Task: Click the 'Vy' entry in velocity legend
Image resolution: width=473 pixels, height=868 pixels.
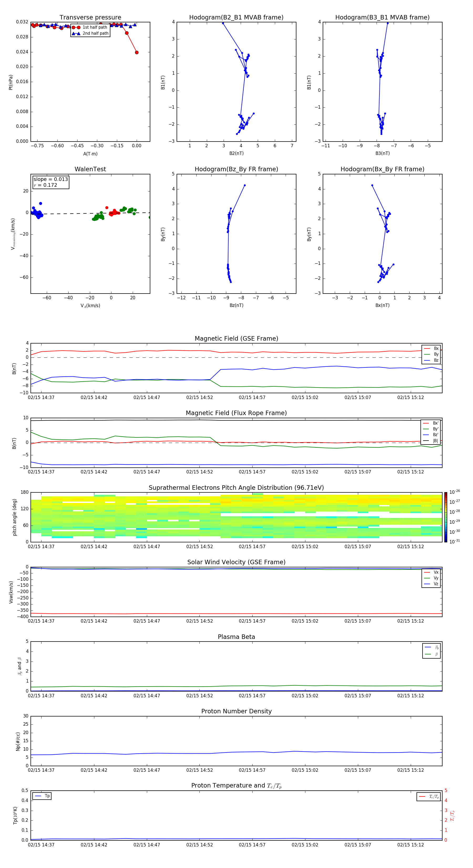Action: tap(431, 578)
